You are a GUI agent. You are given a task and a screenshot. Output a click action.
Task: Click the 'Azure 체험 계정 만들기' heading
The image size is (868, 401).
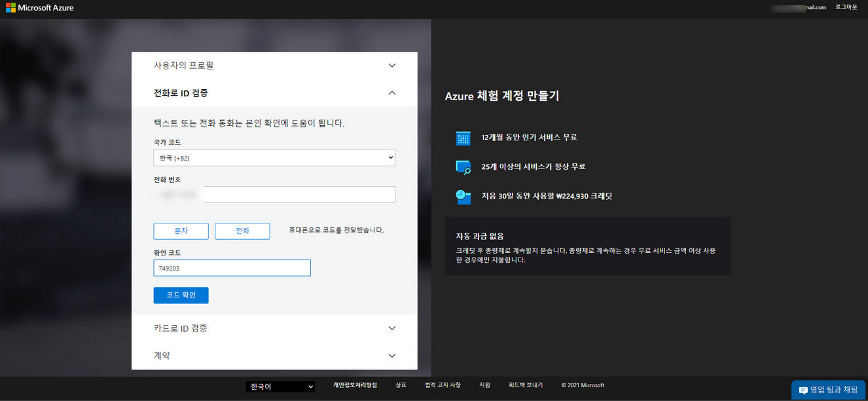[502, 96]
